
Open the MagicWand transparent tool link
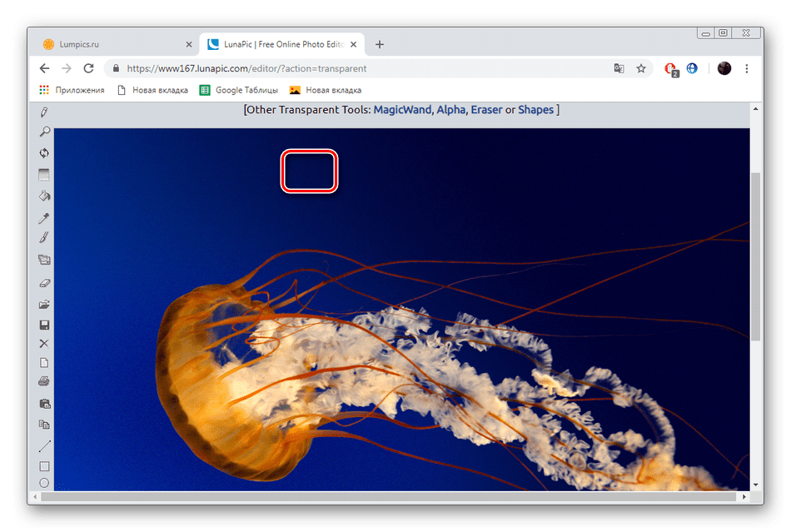[402, 110]
